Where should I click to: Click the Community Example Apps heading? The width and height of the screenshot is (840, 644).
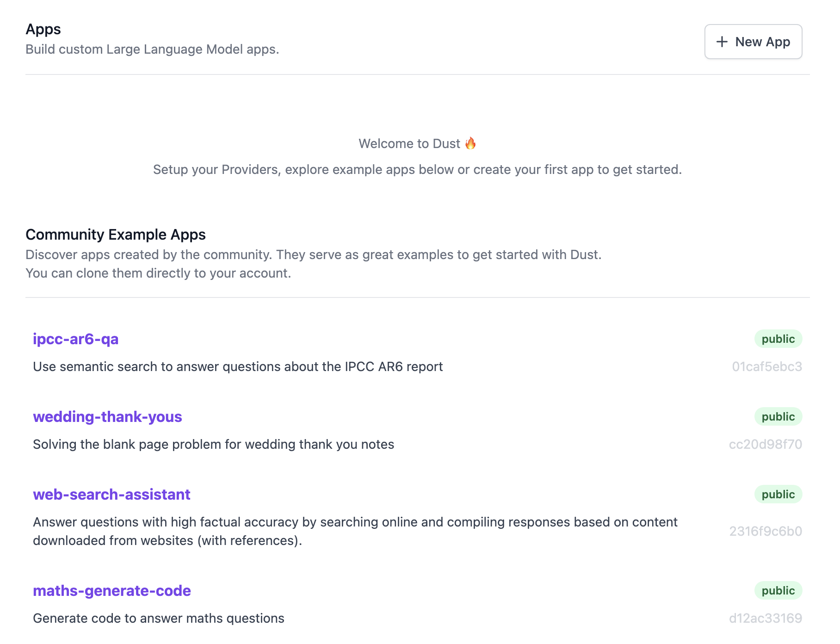(116, 235)
